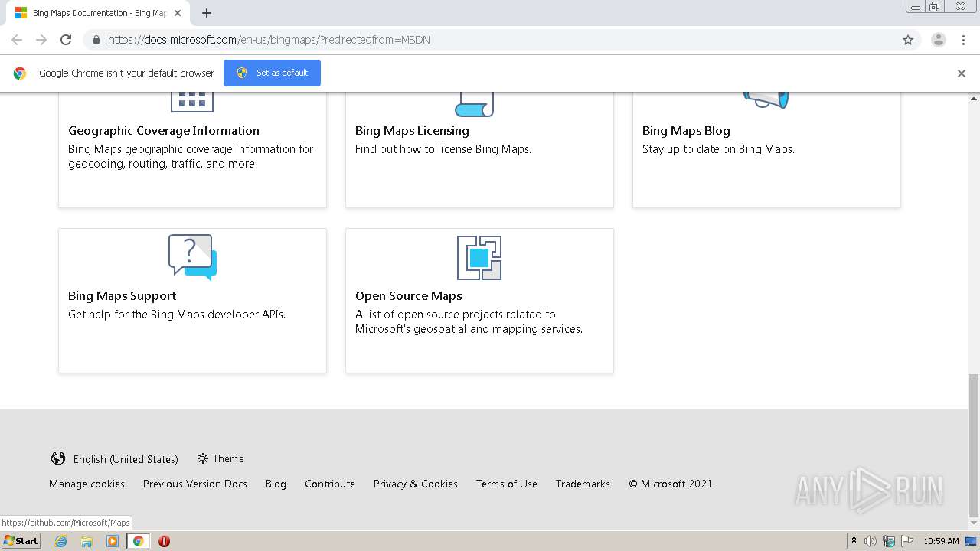
Task: Click the Bing Maps Support chat bubble icon
Action: (x=192, y=257)
